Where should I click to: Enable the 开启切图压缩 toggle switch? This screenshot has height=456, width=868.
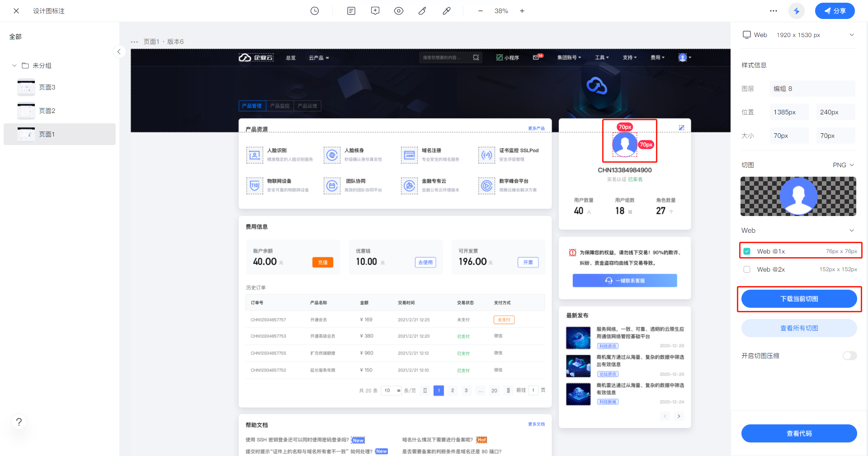[850, 356]
